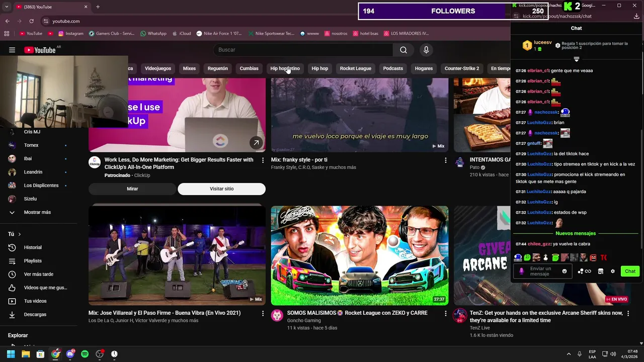Open the YouTube hamburger guide menu
This screenshot has height=362, width=644.
12,50
